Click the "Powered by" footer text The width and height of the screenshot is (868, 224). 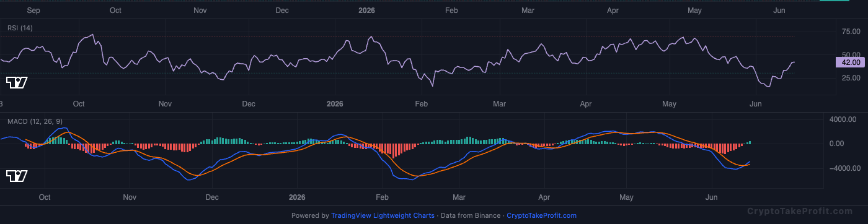[x=310, y=215]
